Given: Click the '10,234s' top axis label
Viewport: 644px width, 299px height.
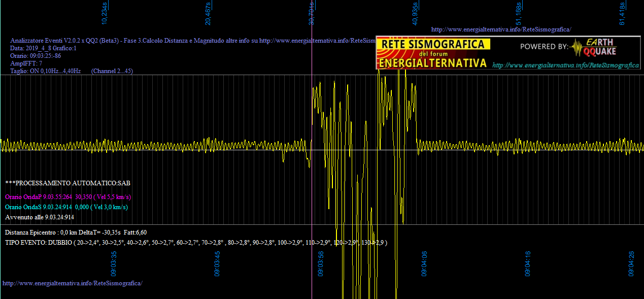Looking at the screenshot, I should tap(105, 14).
